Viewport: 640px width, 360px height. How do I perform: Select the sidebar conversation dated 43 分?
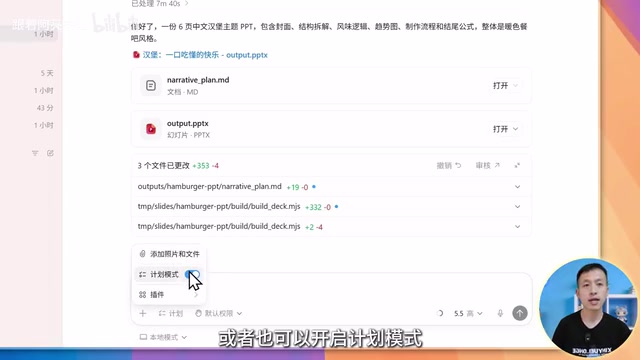[45, 108]
